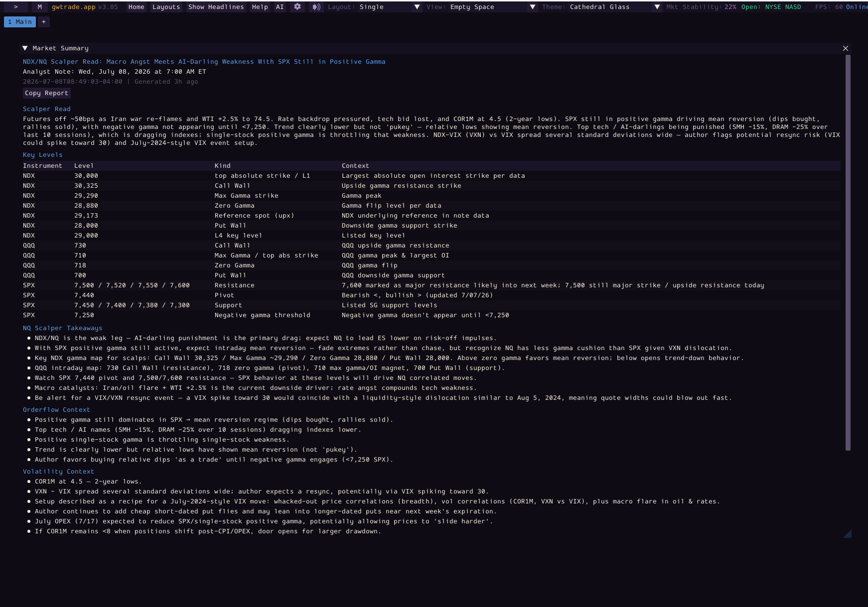The height and width of the screenshot is (607, 868).
Task: Click the QQQ 730 level cell
Action: coord(80,245)
